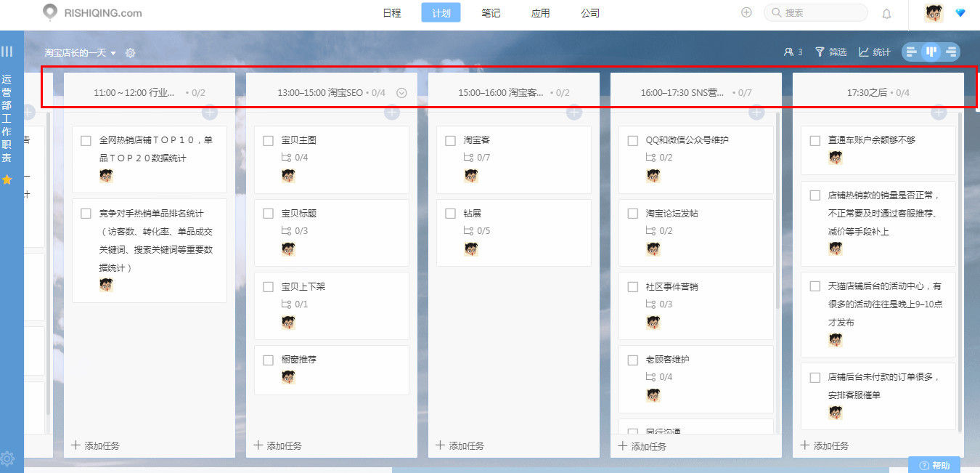
Task: Click the plus icon on the 淘宝SEO column
Action: [391, 113]
